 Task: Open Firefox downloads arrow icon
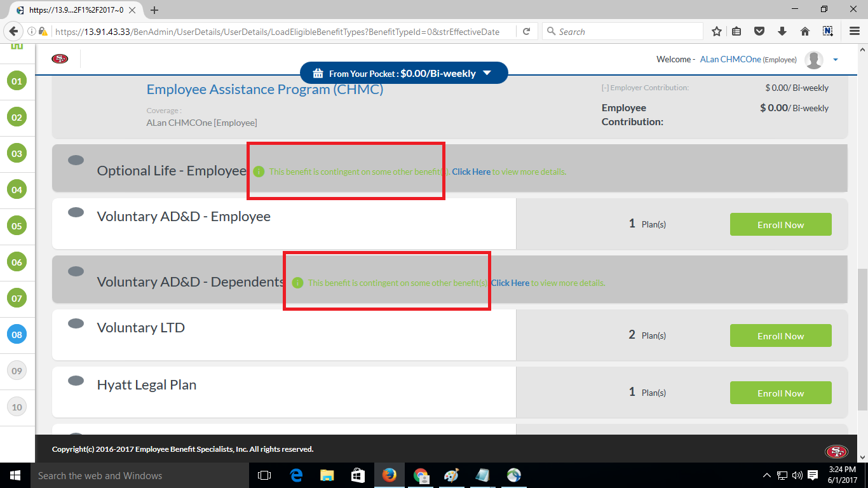pos(782,31)
